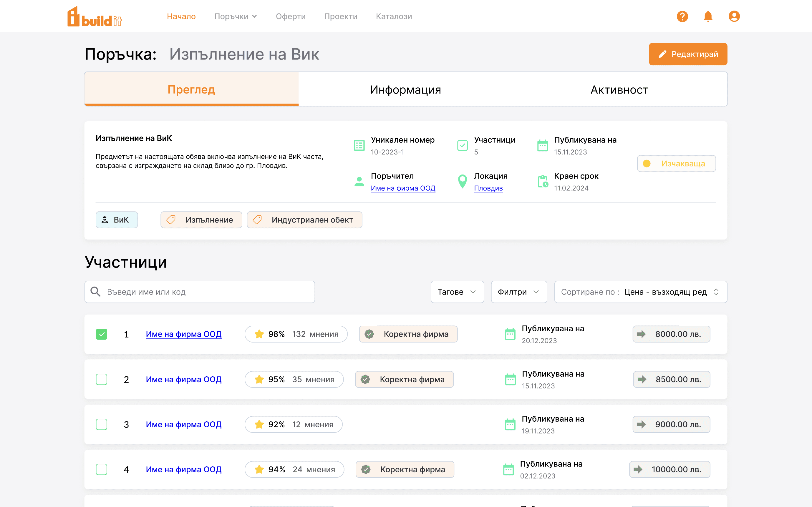Click the deadline date 11.02.2024
This screenshot has height=507, width=812.
tap(571, 188)
